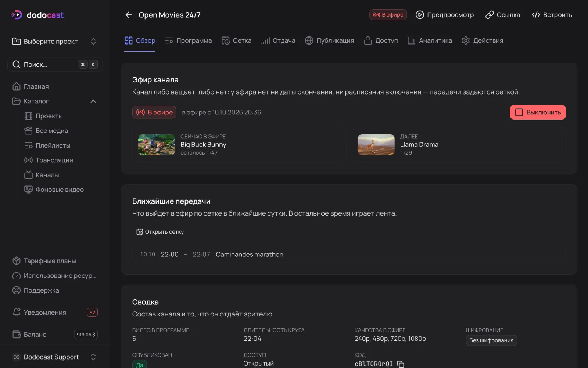The height and width of the screenshot is (368, 588).
Task: Click the 92 notifications count badge
Action: tap(92, 312)
